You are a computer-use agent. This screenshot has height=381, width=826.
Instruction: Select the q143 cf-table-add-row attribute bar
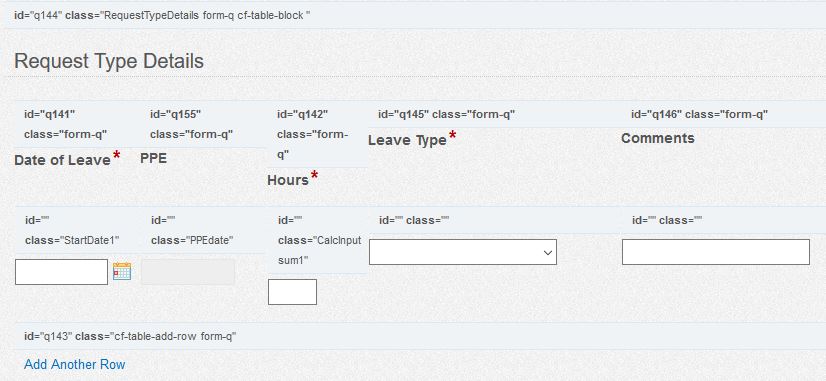tap(420, 336)
